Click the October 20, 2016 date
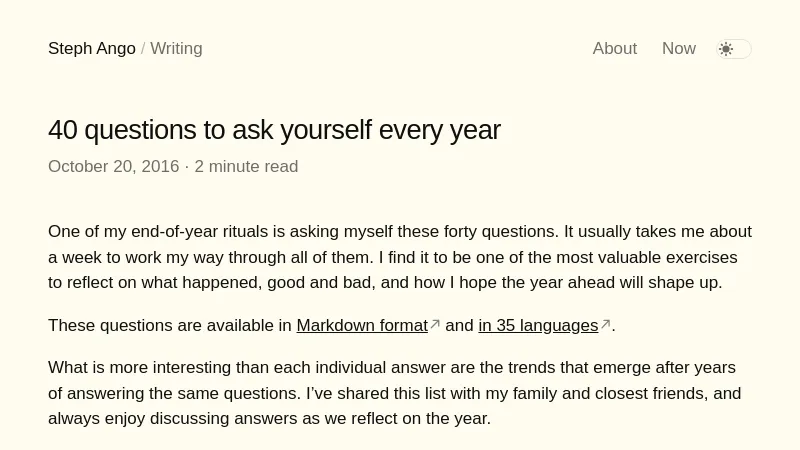Viewport: 800px width, 450px height. [x=113, y=167]
